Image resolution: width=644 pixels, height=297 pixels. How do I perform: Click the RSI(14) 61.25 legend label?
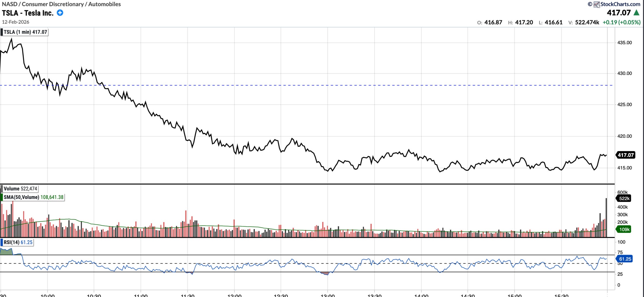coord(18,242)
